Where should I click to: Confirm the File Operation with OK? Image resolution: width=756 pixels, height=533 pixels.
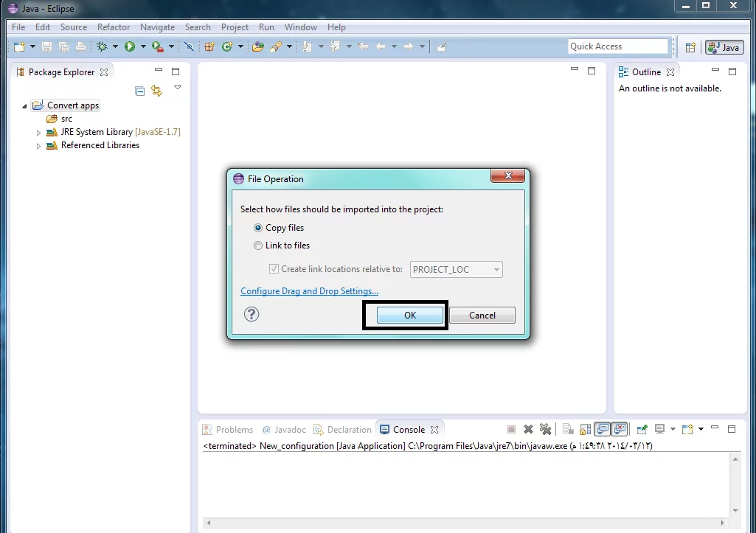(410, 316)
